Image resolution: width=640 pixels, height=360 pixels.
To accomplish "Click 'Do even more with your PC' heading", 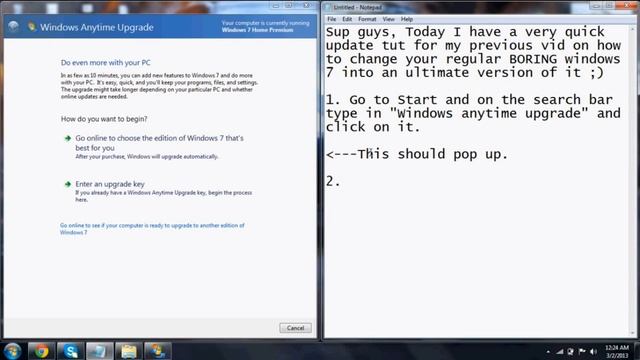I will (105, 62).
